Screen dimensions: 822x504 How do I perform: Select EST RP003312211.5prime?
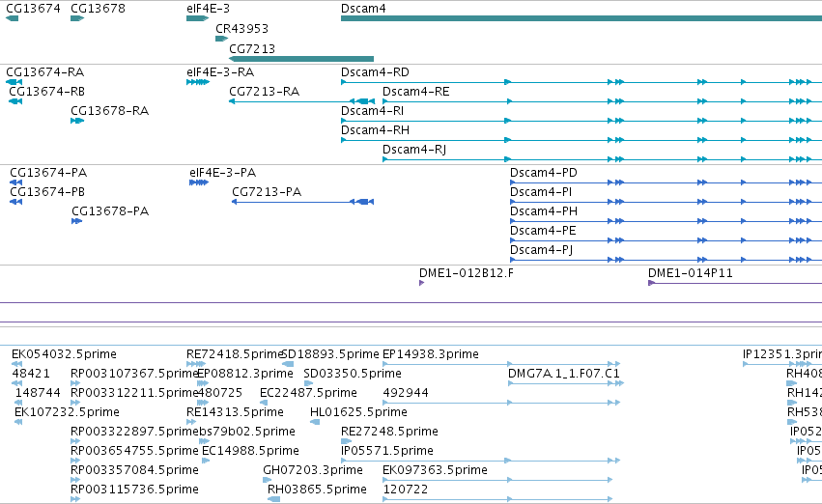[x=75, y=403]
